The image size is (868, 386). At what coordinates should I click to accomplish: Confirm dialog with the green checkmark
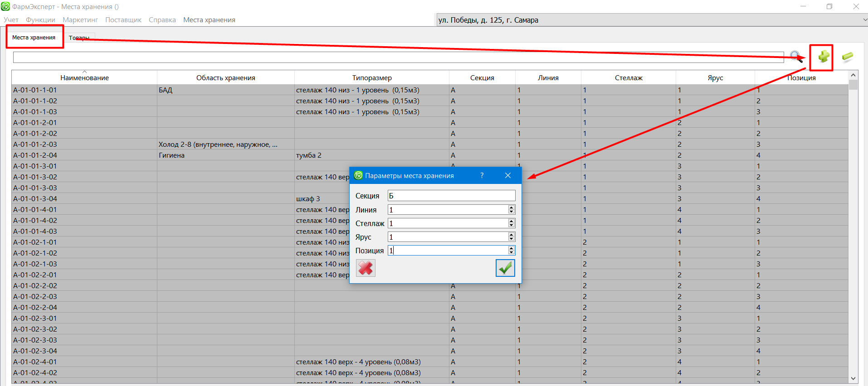[505, 268]
